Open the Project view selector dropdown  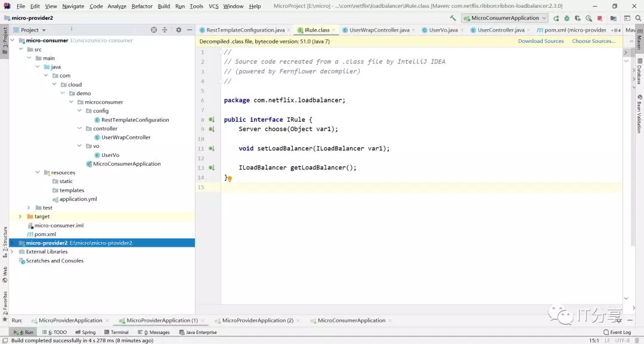point(30,30)
